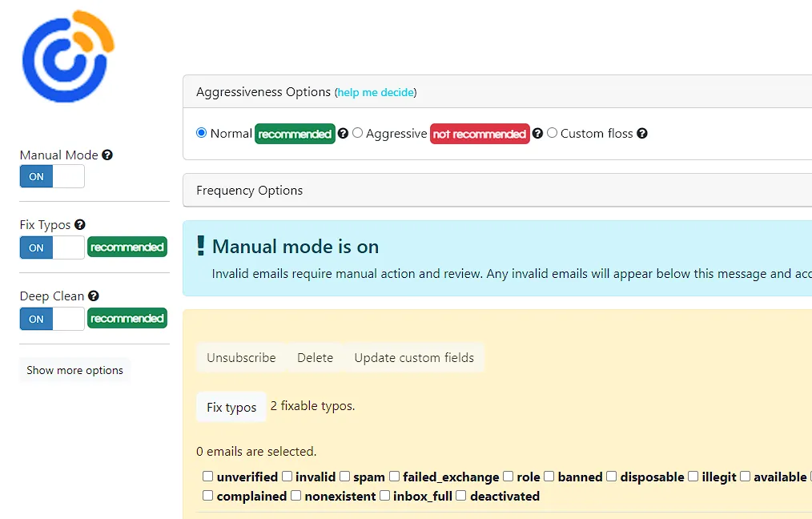Click the '0 emails are selected.' text

click(x=255, y=452)
